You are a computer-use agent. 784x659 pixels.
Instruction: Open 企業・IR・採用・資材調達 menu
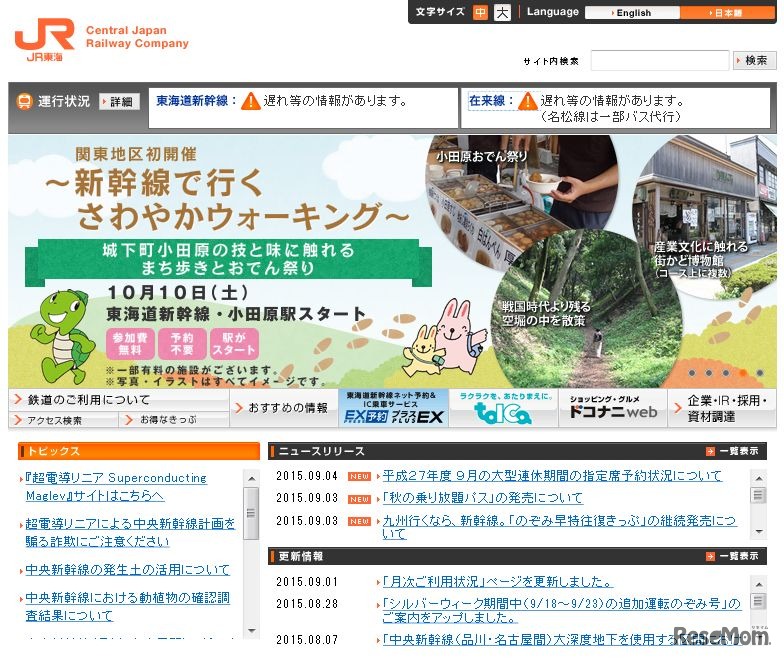[x=722, y=408]
